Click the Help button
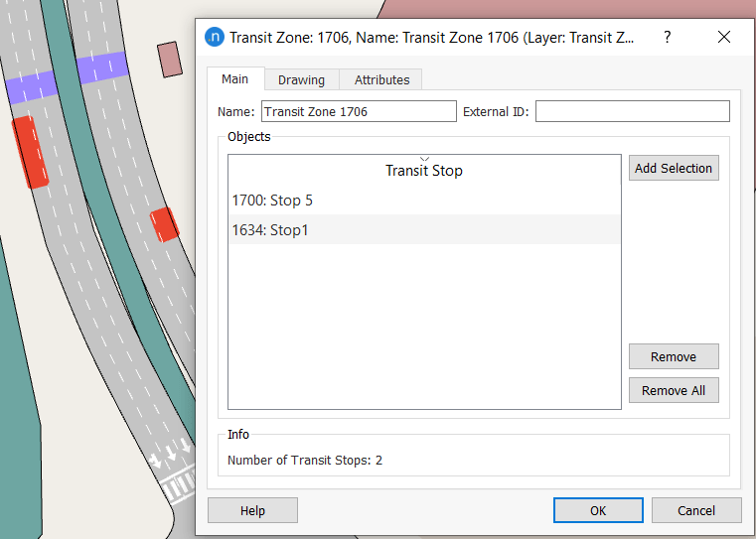Image resolution: width=756 pixels, height=539 pixels. [252, 510]
